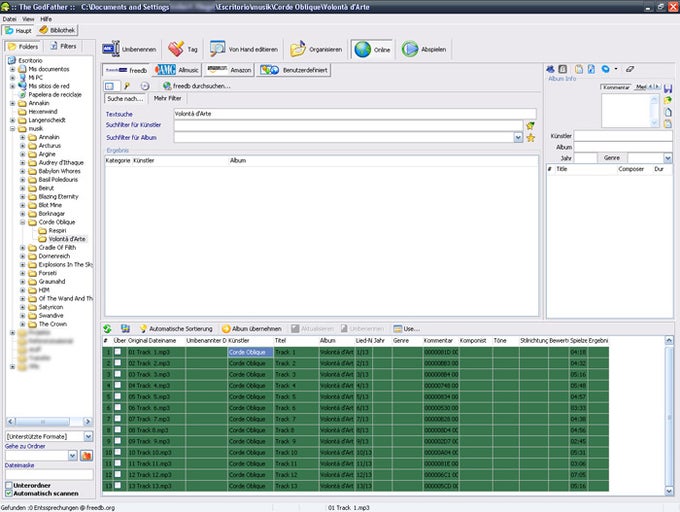Viewport: 680px width, 512px height.
Task: Slide the folder tree horizontal scrollbar
Action: tap(42, 421)
